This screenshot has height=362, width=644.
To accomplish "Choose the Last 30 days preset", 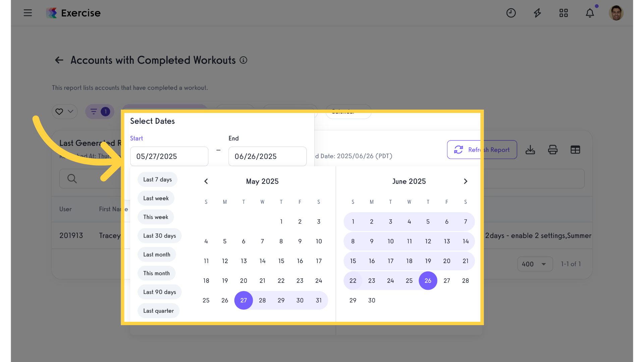I will [x=159, y=236].
